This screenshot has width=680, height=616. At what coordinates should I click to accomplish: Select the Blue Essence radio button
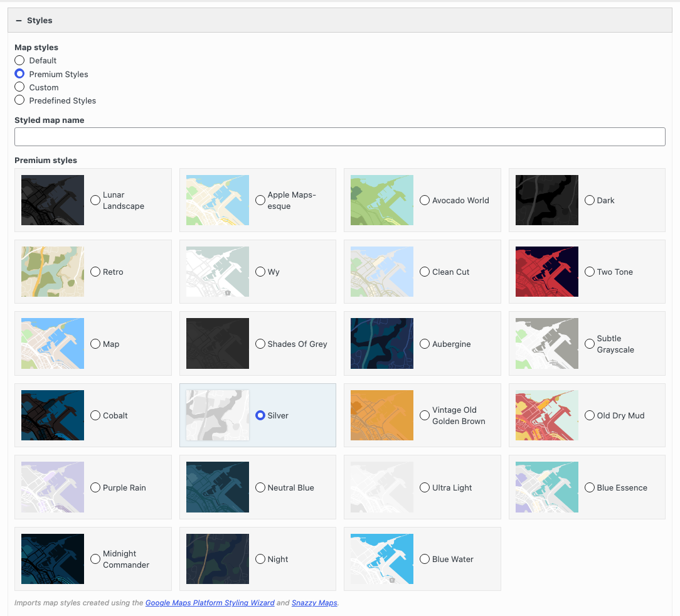590,487
